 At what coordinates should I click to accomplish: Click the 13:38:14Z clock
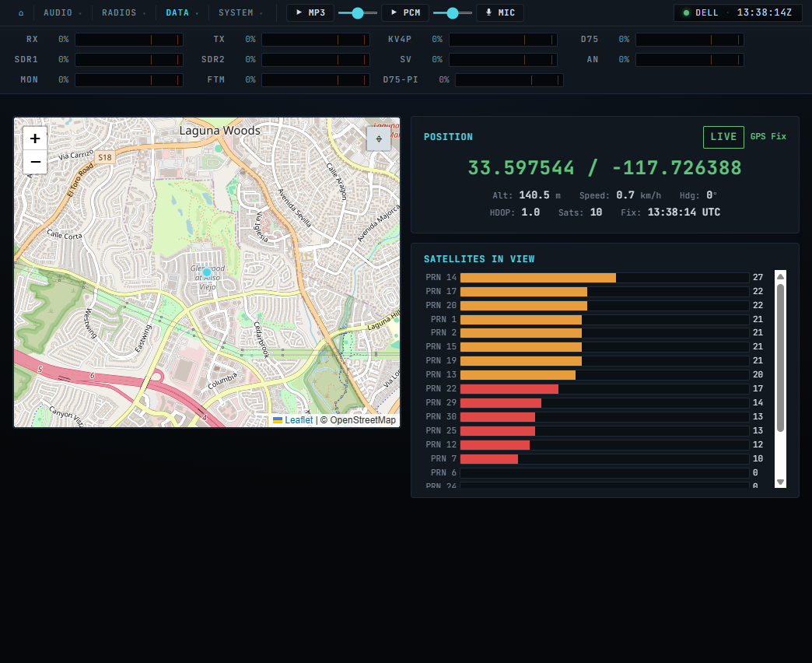pyautogui.click(x=764, y=12)
